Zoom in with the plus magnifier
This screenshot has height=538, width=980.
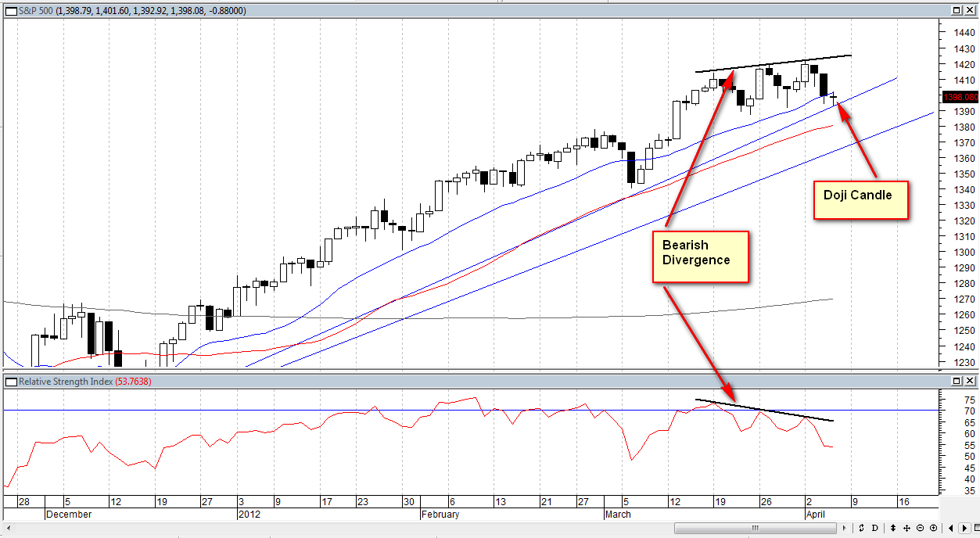(x=934, y=528)
